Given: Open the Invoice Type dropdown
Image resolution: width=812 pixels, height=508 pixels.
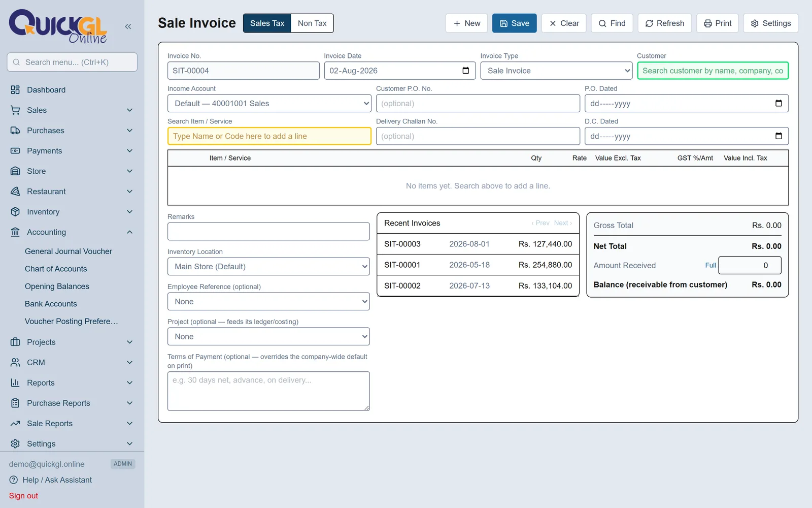Looking at the screenshot, I should [556, 71].
